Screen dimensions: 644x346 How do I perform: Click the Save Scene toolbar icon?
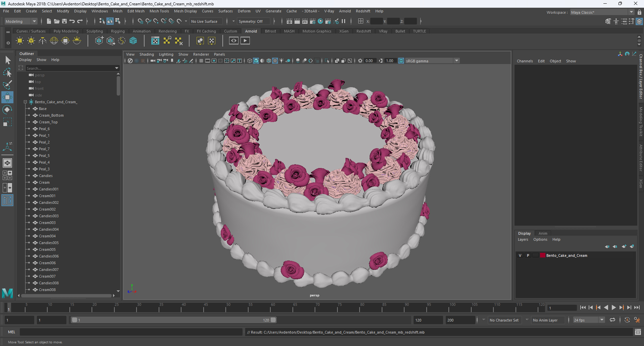(64, 21)
